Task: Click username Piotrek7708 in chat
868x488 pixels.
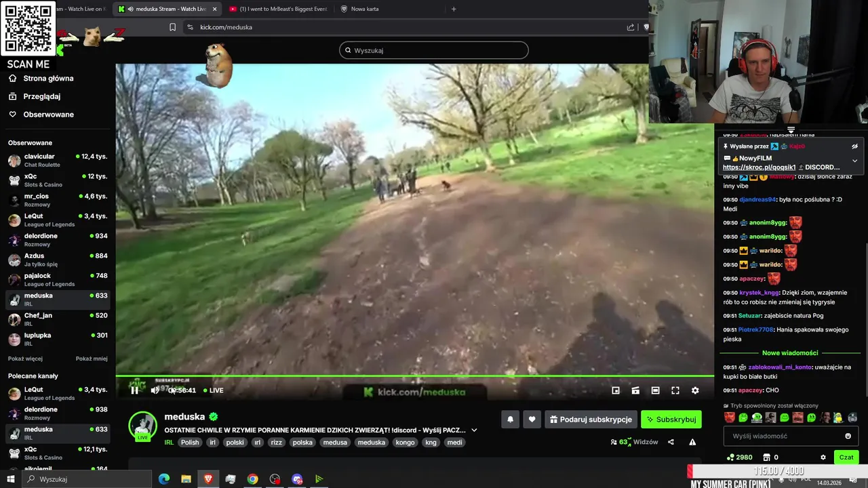Action: click(755, 329)
